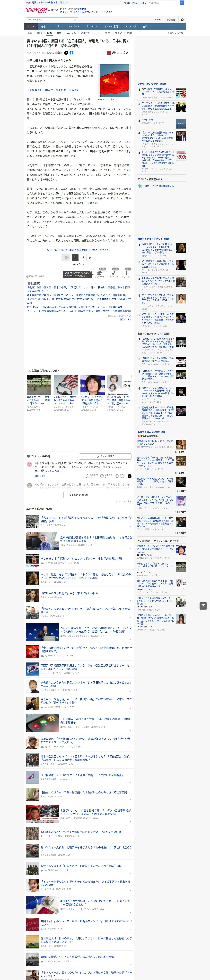Click the first commenter's pink avatar
The height and width of the screenshot is (980, 210).
[x=29, y=464]
